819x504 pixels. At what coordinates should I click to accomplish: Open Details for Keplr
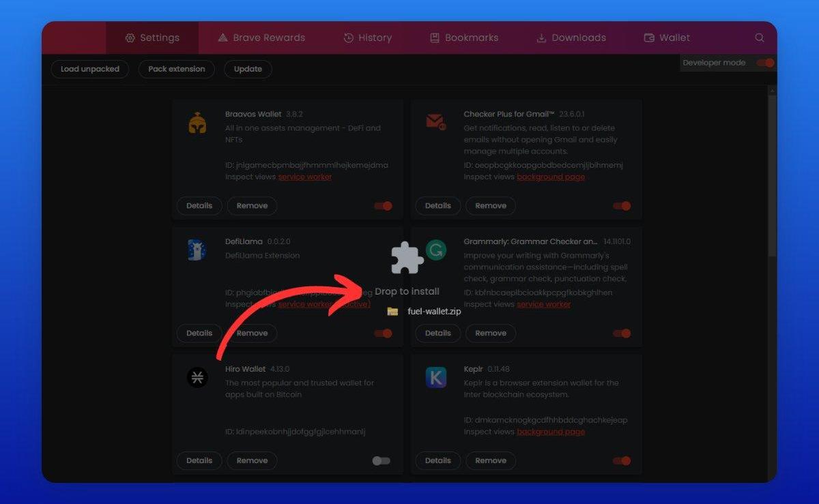[x=438, y=461]
